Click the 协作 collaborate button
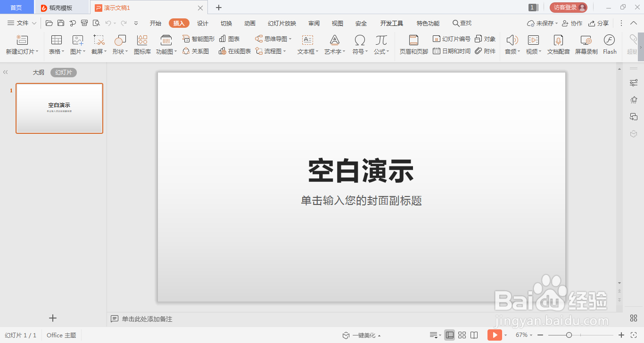The image size is (644, 343). tap(572, 23)
